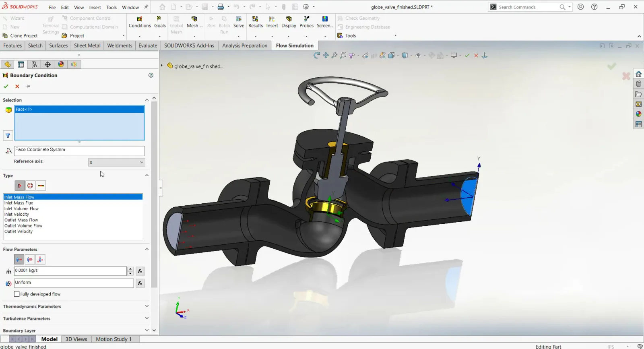Click the Screen capture icon in ribbon

pos(325,22)
